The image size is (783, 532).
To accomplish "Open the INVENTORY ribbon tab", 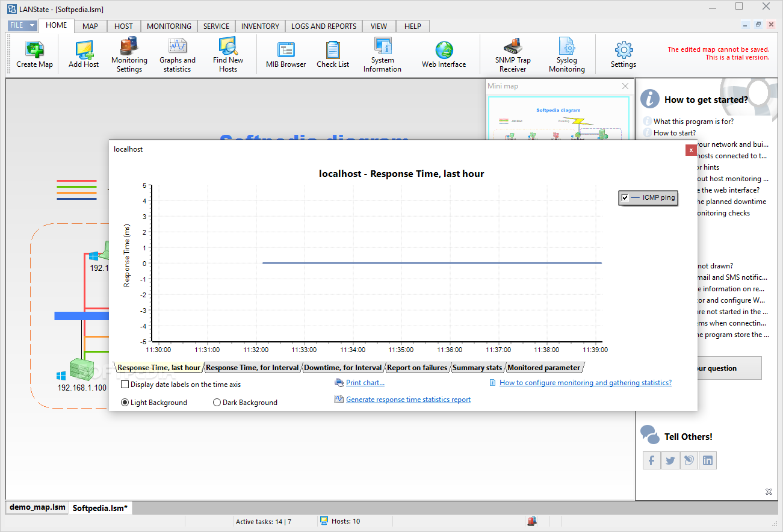I will (x=260, y=26).
